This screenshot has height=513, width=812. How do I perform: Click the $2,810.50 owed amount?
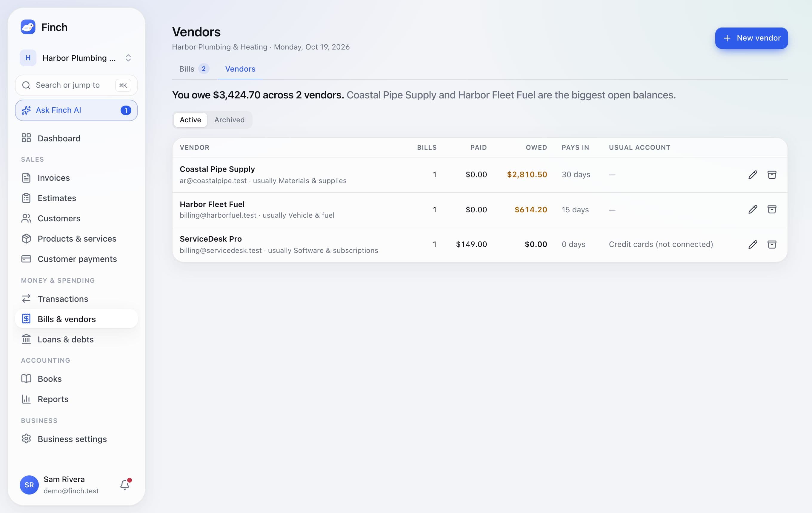[527, 174]
